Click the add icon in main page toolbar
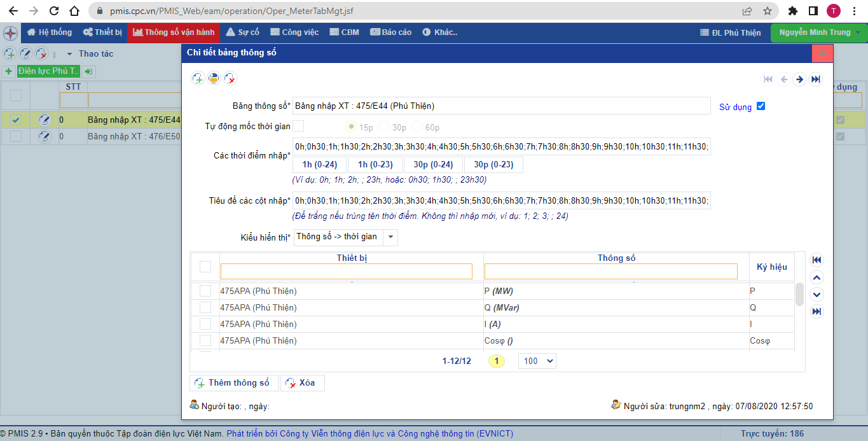The width and height of the screenshot is (868, 441). [10, 54]
